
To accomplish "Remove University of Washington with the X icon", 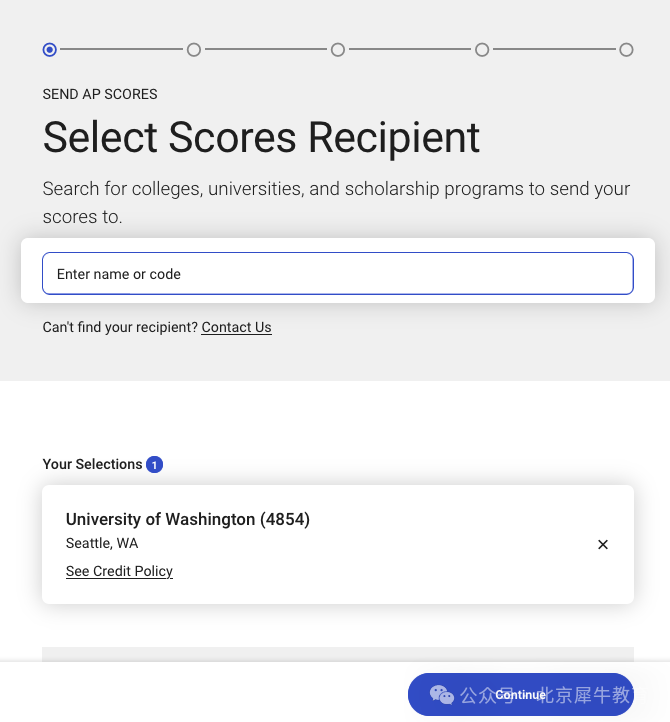I will click(602, 544).
